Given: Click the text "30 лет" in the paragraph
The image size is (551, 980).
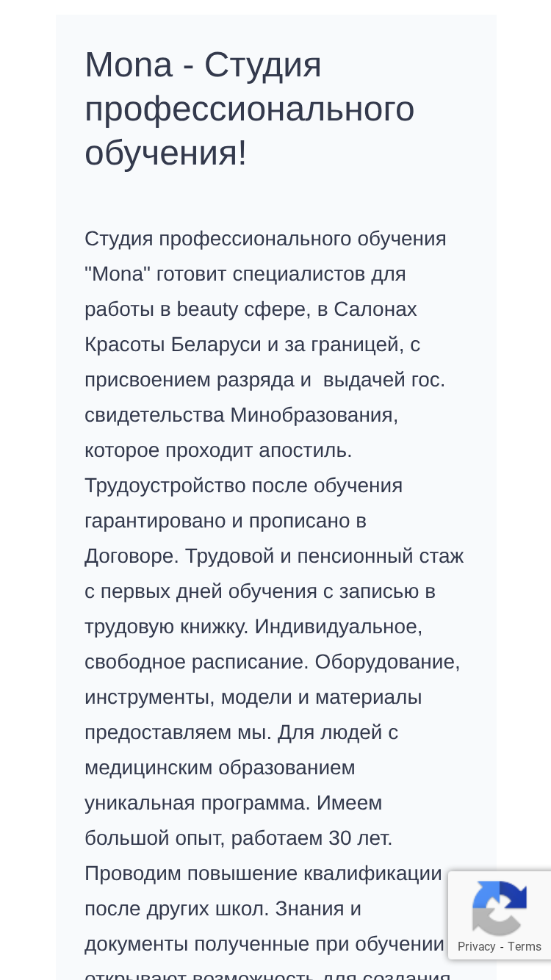Looking at the screenshot, I should coord(360,838).
